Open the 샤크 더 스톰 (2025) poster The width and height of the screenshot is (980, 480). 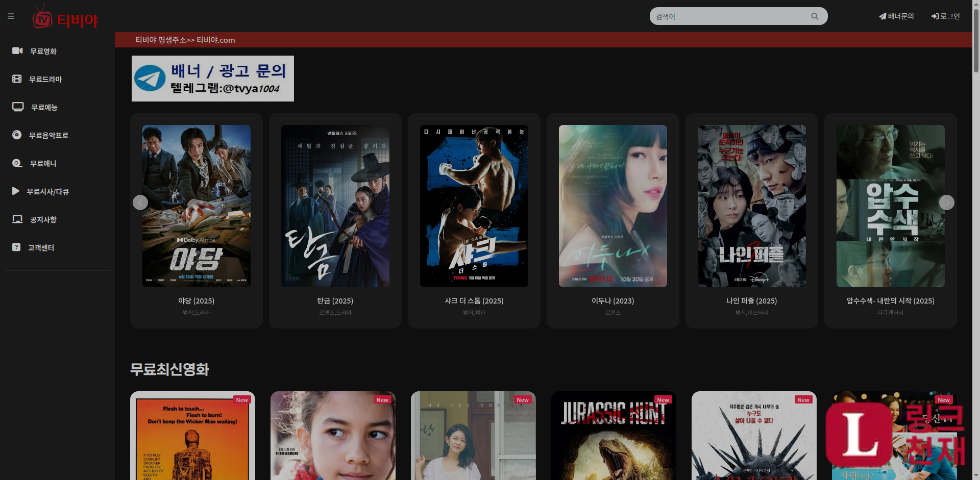pyautogui.click(x=474, y=206)
